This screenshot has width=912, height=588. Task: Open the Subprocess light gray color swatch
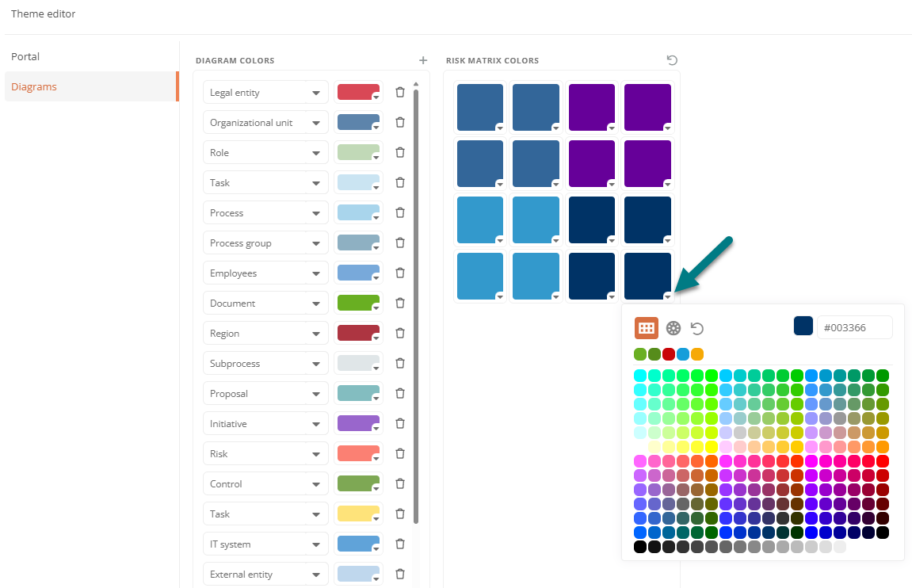(358, 364)
